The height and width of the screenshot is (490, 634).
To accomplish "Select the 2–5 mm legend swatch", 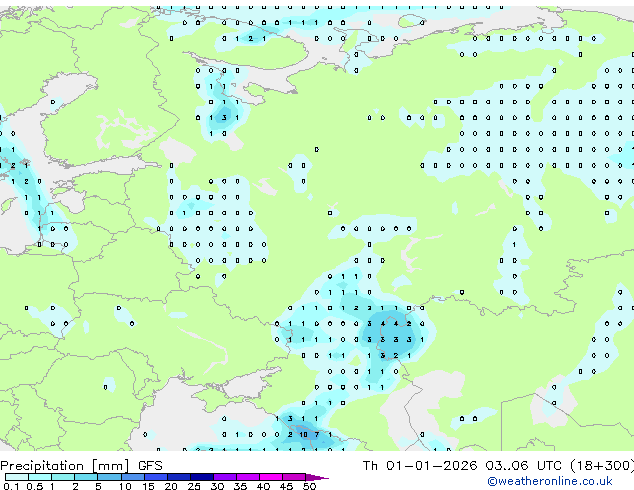I will click(x=86, y=477).
